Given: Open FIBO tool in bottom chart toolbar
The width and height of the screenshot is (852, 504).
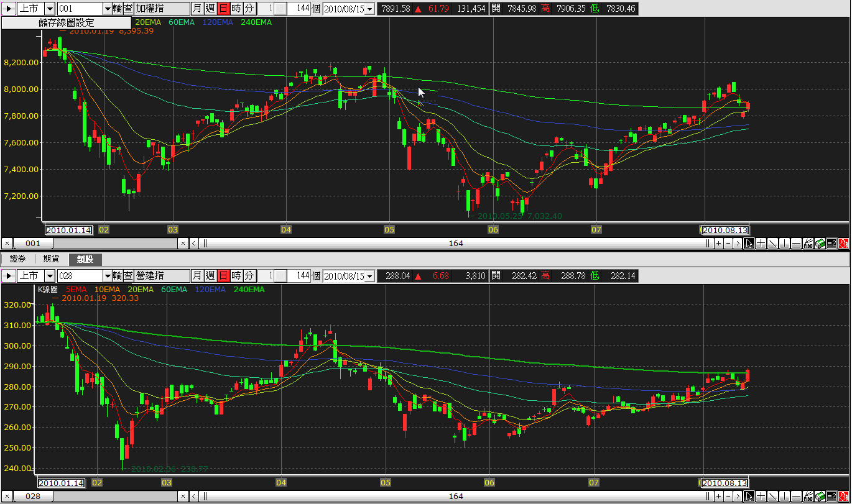Looking at the screenshot, I should point(808,496).
